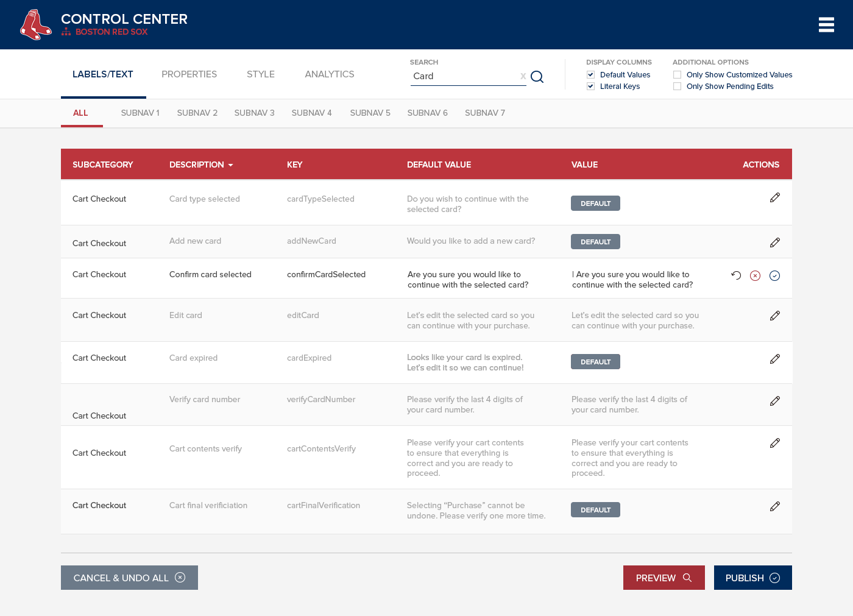853x616 pixels.
Task: Select the Subnav 2 tab
Action: point(197,113)
